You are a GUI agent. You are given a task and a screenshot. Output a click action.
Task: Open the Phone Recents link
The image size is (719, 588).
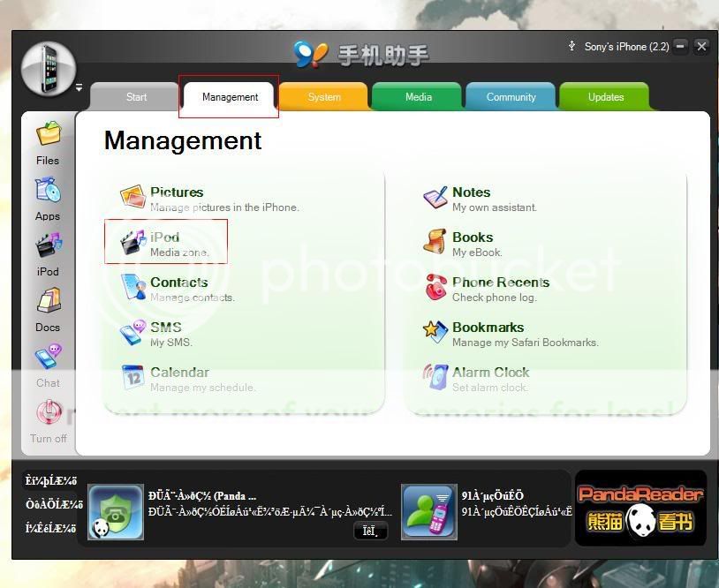point(501,283)
